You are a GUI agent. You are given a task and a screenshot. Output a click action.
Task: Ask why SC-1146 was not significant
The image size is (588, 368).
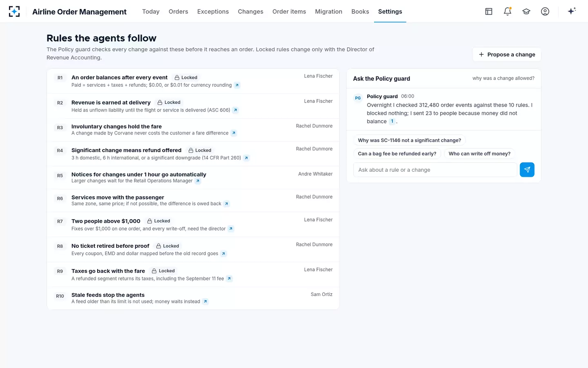click(410, 140)
